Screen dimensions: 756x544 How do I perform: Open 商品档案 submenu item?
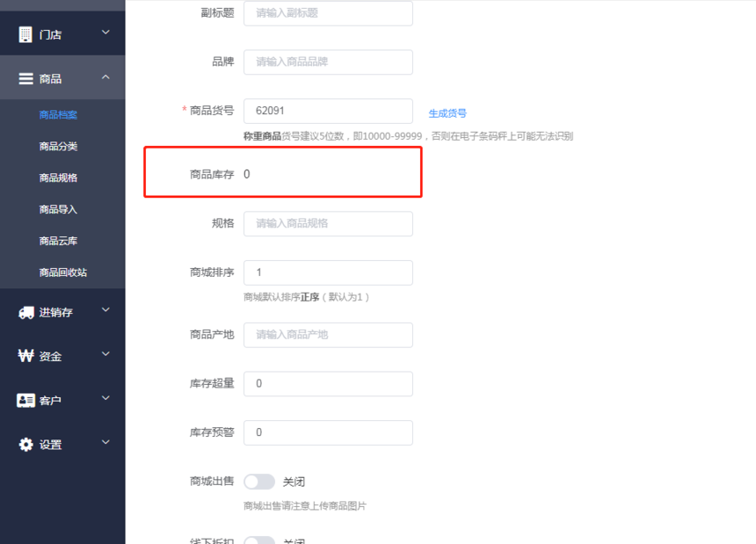[58, 114]
